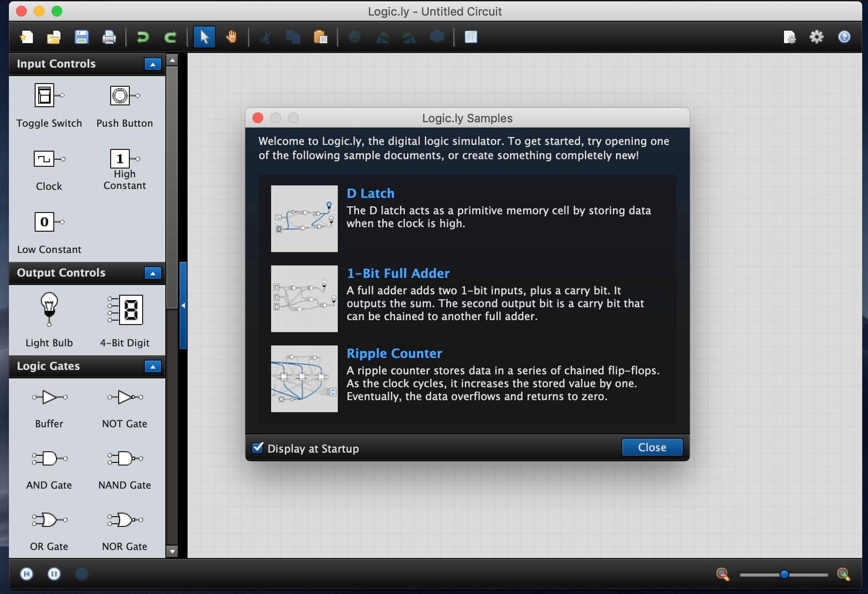Reset simulation with the rewind button
Screen dimensions: 868x594
click(27, 574)
